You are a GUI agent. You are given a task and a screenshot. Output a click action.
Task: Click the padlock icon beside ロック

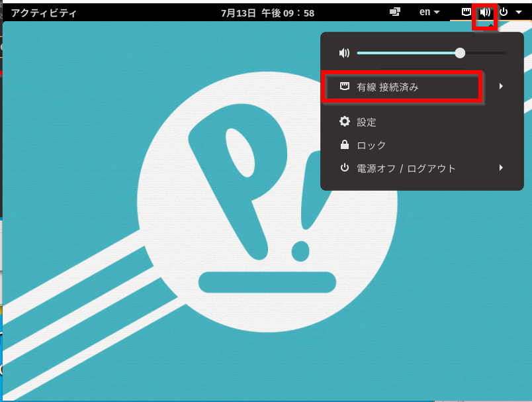pos(345,144)
